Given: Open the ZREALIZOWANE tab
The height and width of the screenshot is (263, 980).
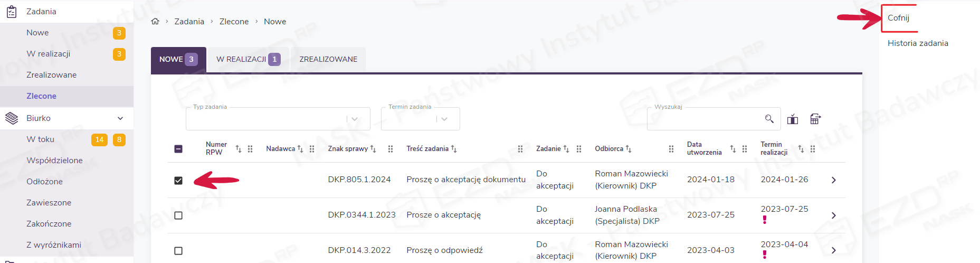Looking at the screenshot, I should [x=328, y=59].
